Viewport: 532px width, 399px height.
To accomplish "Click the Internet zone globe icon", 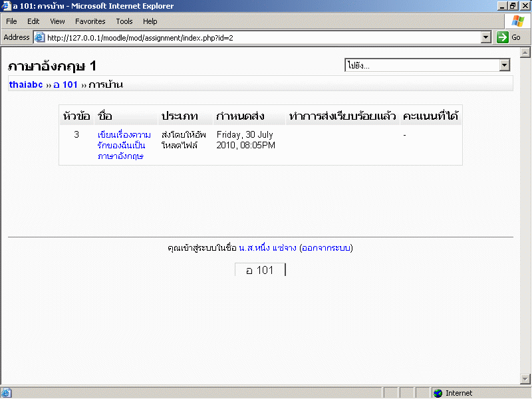I will point(438,393).
